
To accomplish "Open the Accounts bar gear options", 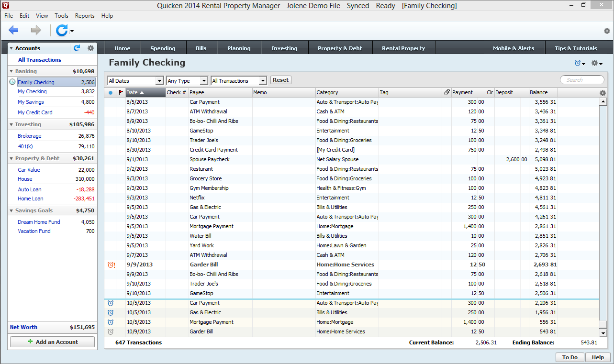I will (x=90, y=48).
